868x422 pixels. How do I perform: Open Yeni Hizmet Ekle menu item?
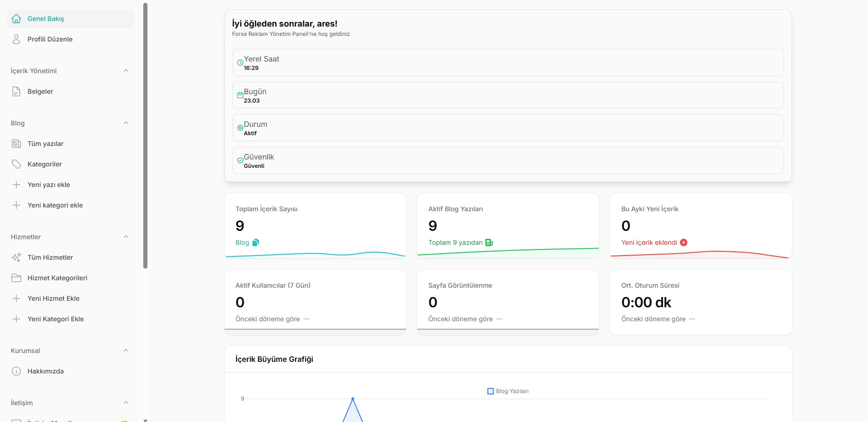pyautogui.click(x=53, y=298)
